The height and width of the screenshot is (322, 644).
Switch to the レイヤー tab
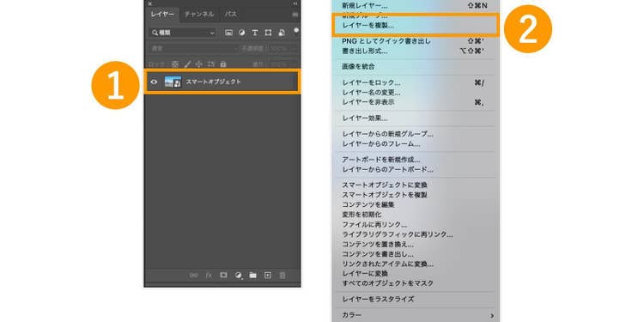(162, 15)
